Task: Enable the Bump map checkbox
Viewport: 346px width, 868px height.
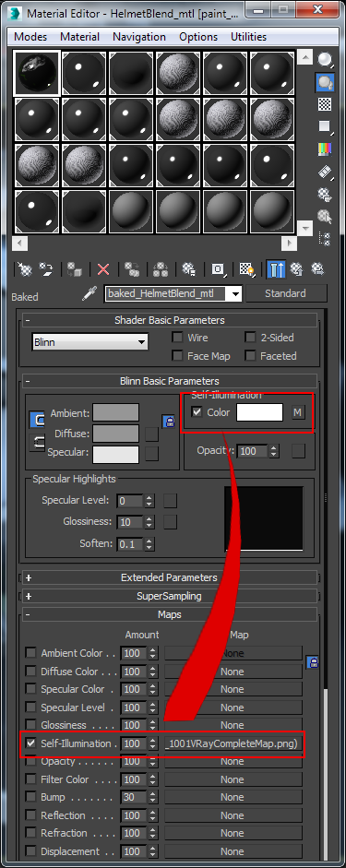Action: click(x=31, y=798)
